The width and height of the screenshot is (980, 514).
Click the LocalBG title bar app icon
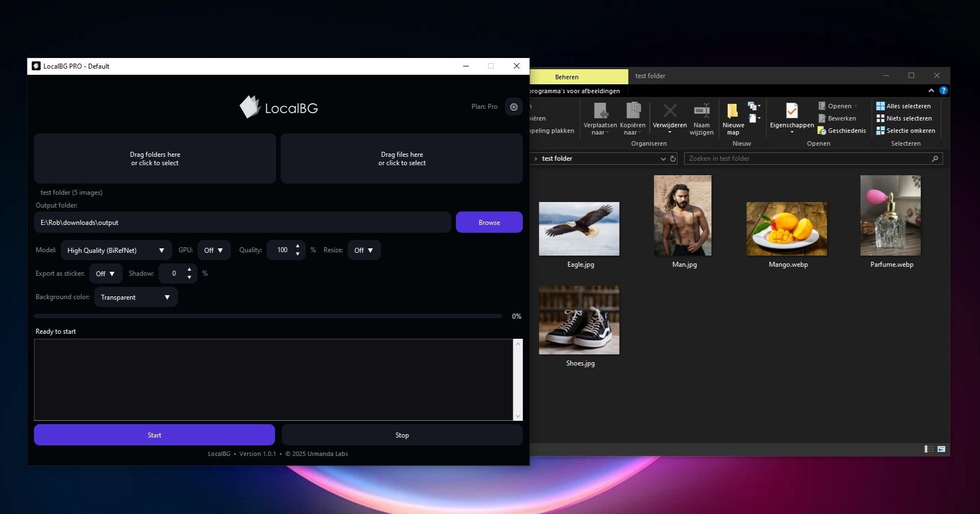tap(36, 66)
